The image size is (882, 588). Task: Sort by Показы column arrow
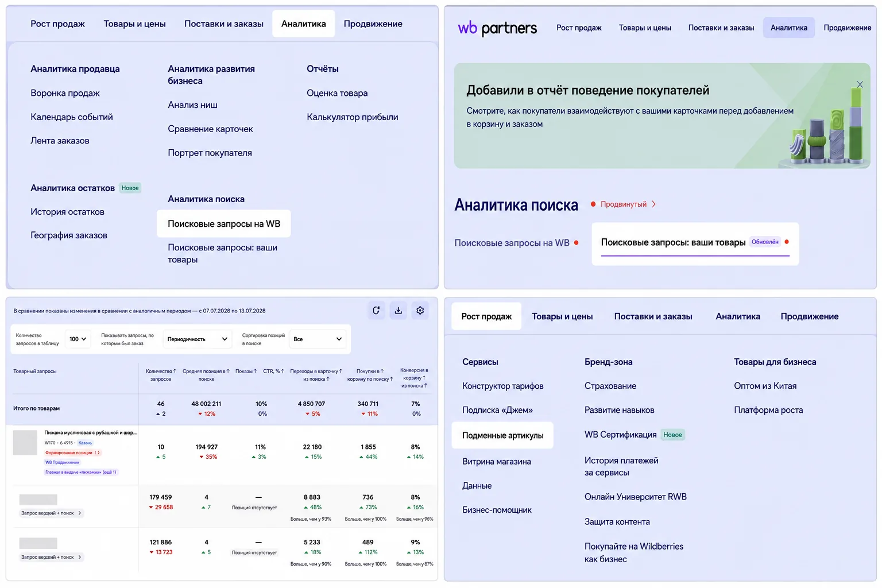point(255,372)
